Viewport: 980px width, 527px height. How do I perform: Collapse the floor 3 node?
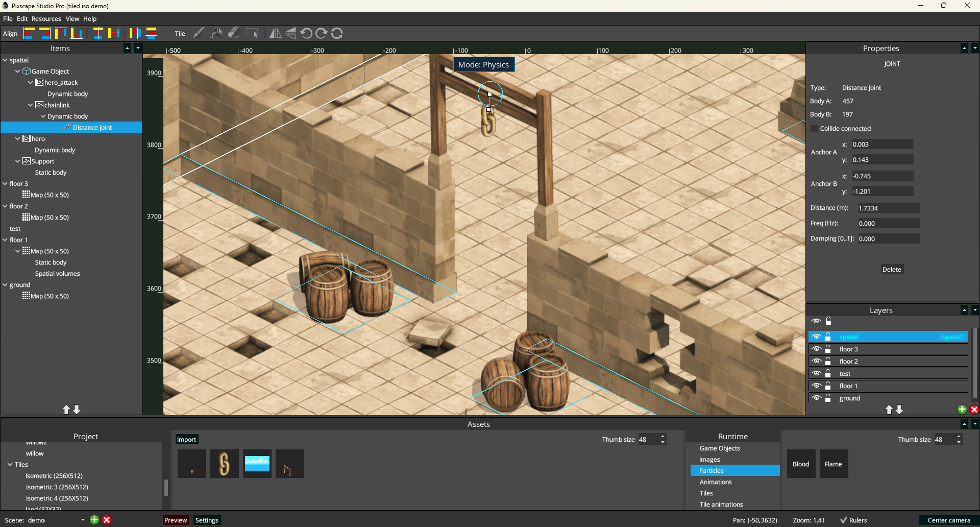pos(5,184)
